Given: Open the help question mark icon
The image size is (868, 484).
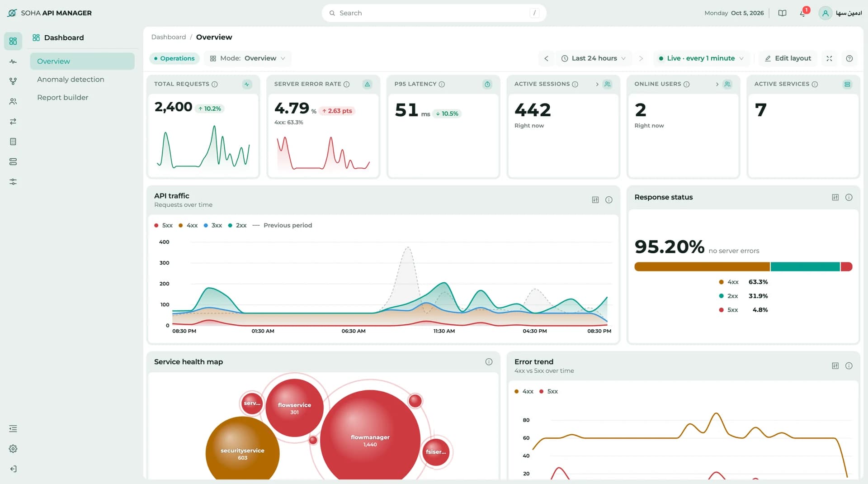Looking at the screenshot, I should click(x=849, y=58).
